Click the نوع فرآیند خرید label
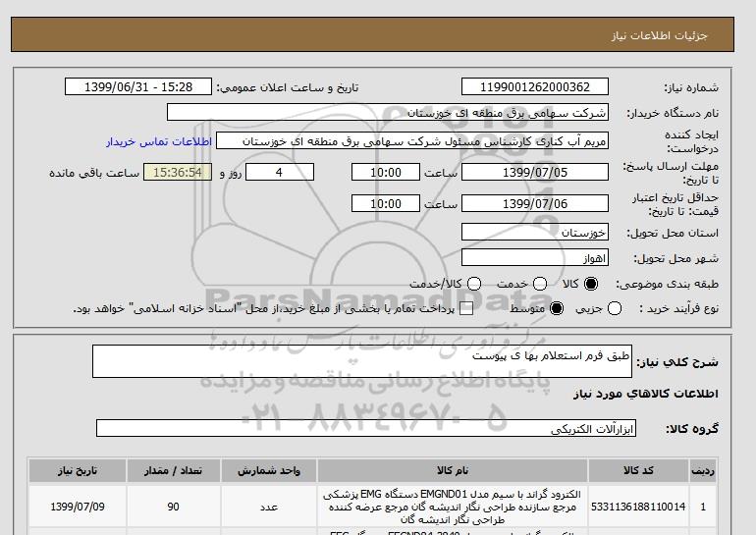Screen dimensions: 756x535 click(678, 308)
